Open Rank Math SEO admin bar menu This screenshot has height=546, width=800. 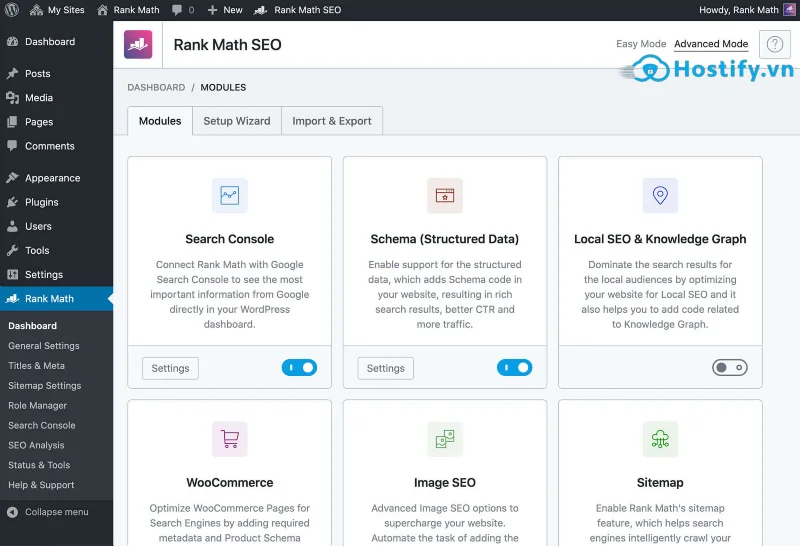[298, 10]
